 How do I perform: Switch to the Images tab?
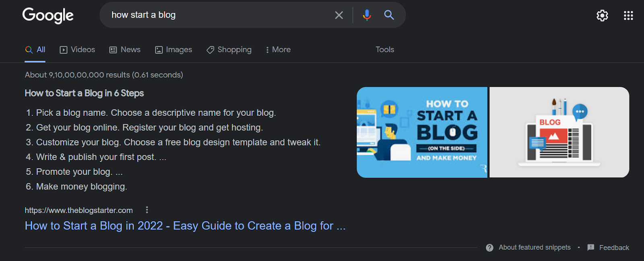173,50
